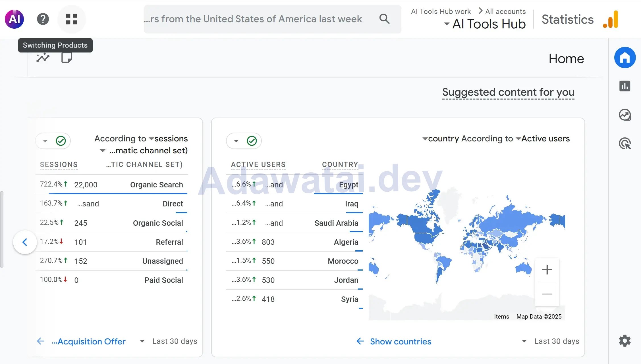Open the Admin settings gear

625,340
